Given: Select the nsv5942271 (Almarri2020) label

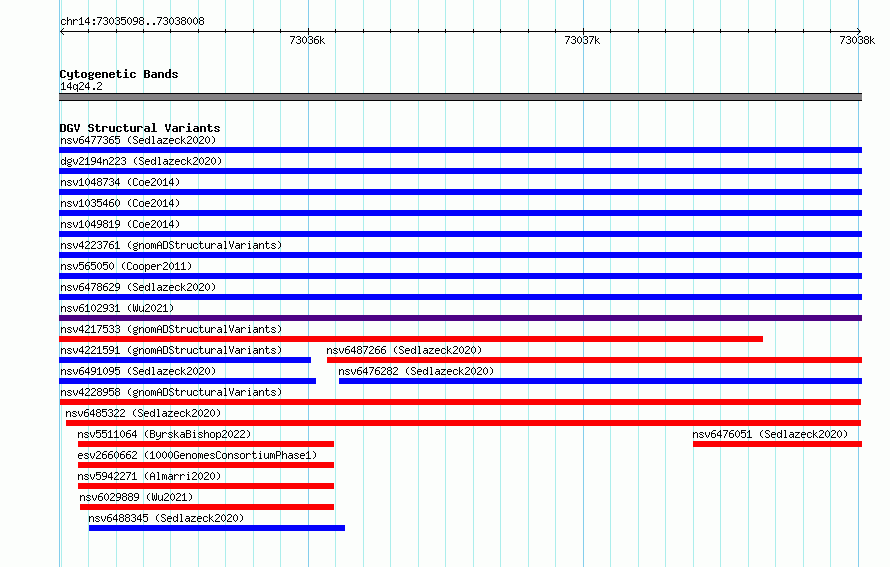Looking at the screenshot, I should tap(149, 476).
